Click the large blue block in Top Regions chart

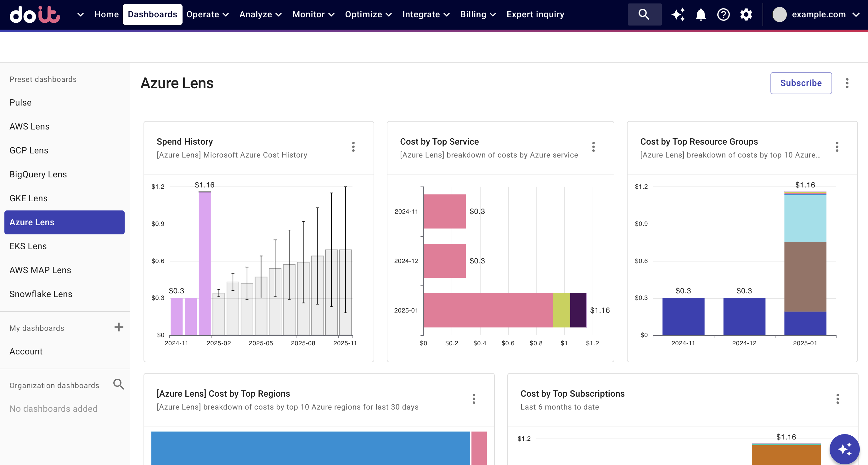point(310,448)
